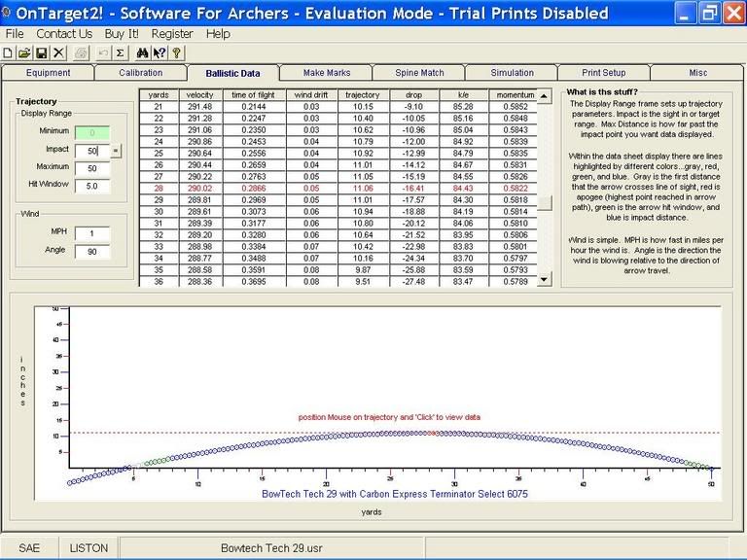Click the ballistic table scrollbar thumb

tap(544, 203)
